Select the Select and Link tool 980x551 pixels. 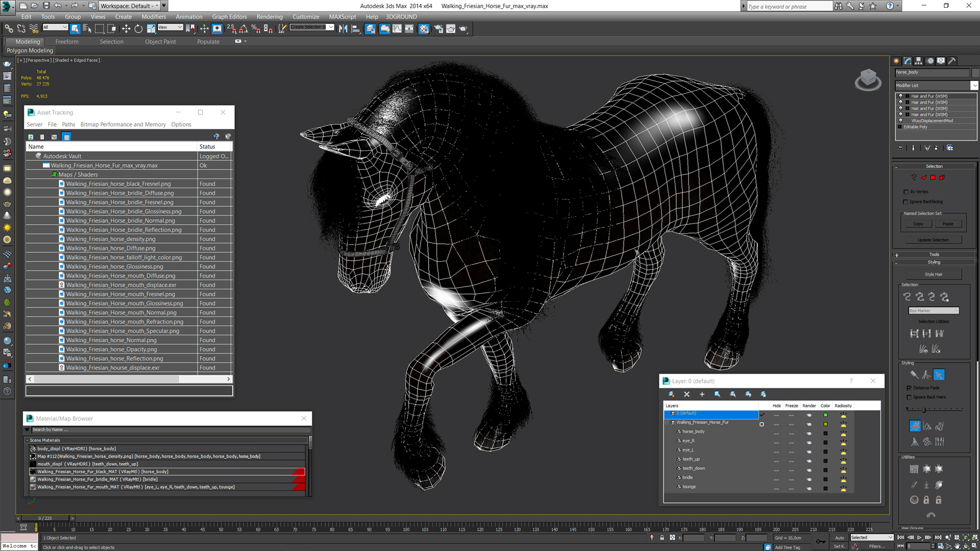pyautogui.click(x=9, y=29)
